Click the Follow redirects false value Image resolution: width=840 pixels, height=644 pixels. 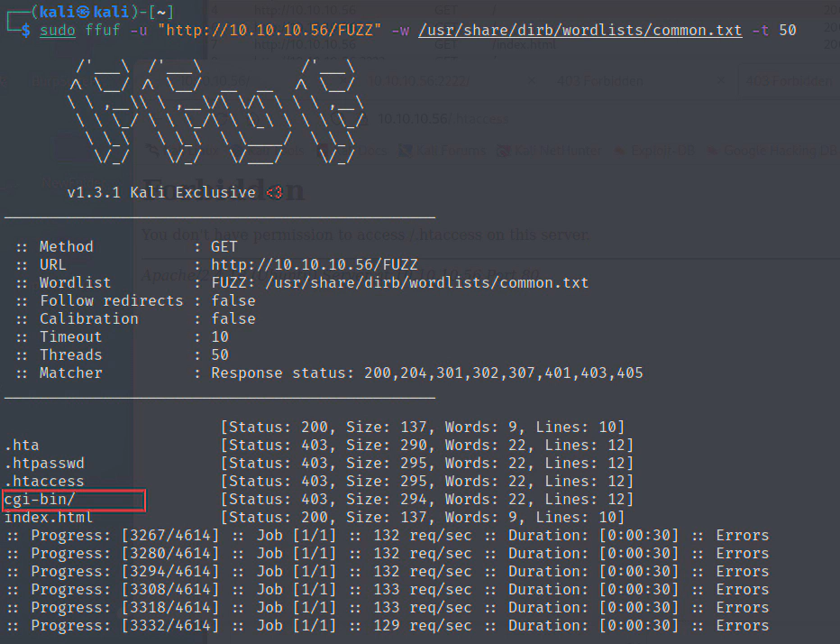pyautogui.click(x=233, y=300)
